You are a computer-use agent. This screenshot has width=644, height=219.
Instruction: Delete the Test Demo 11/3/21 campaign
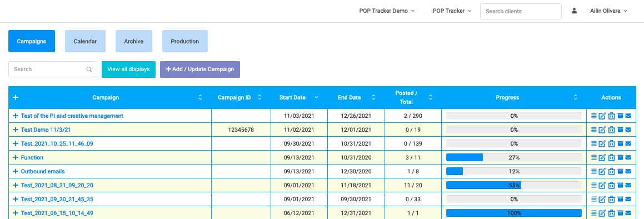[612, 130]
